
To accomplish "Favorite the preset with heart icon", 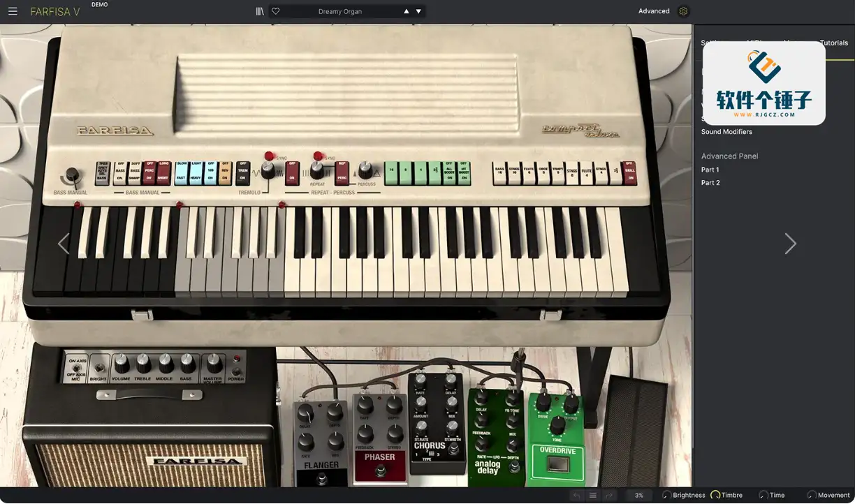I will click(276, 11).
